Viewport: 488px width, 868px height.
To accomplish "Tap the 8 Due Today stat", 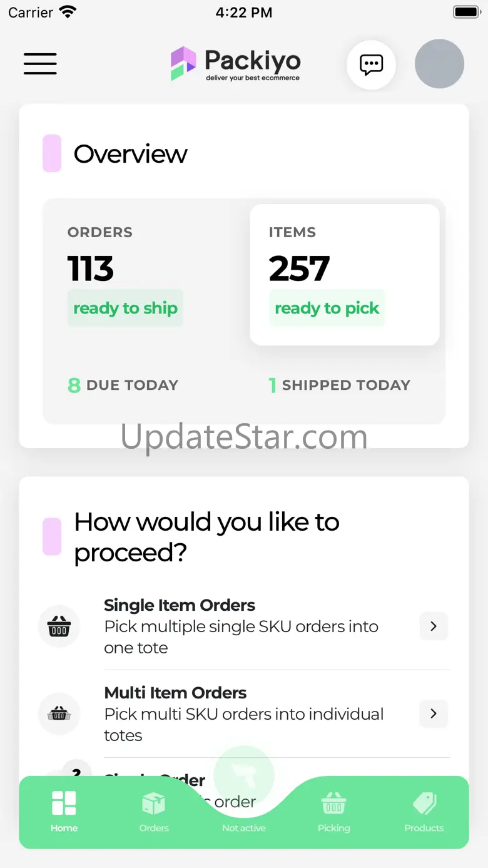I will pyautogui.click(x=123, y=385).
